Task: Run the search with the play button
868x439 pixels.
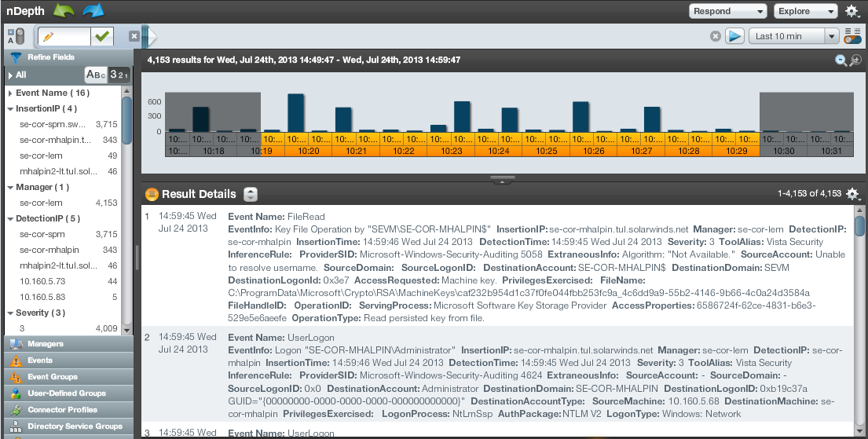Action: click(734, 36)
